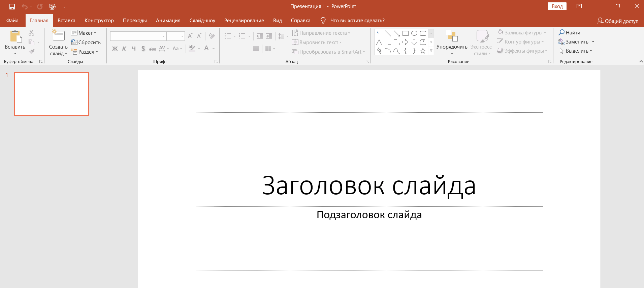The image size is (644, 288).
Task: Click the Сбросить reset button
Action: 86,42
